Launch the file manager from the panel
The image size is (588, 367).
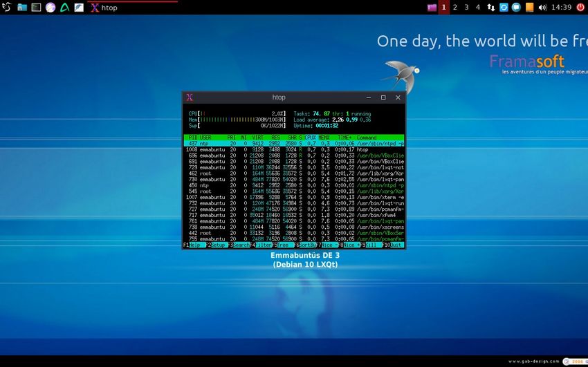21,7
